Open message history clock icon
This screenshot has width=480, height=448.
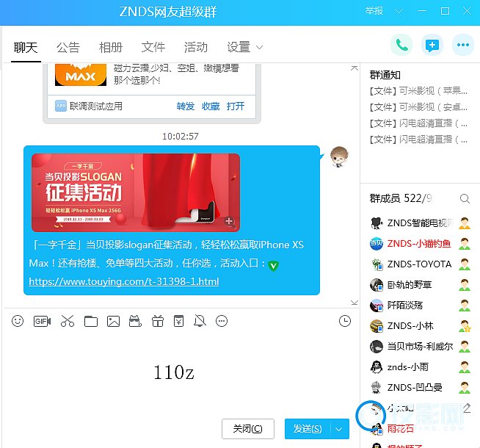345,321
